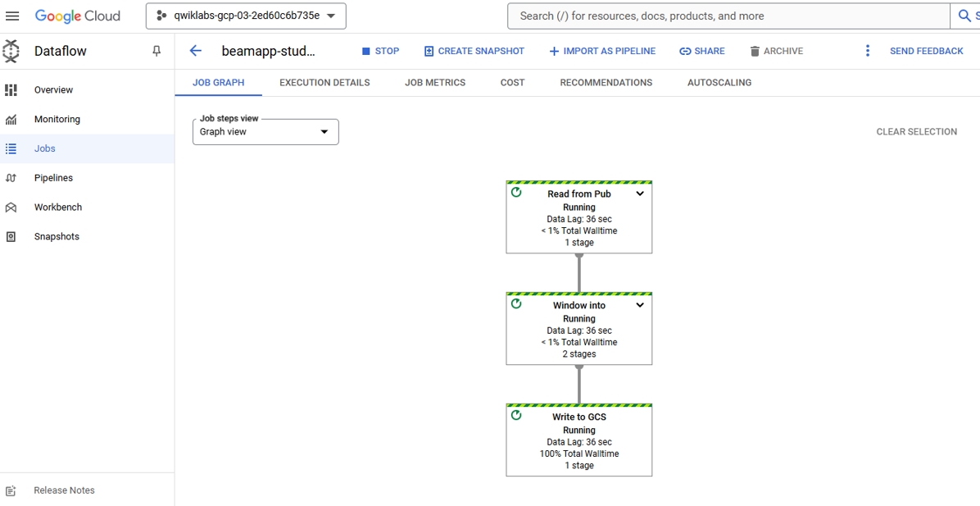This screenshot has height=506, width=980.
Task: Expand the Window into node
Action: [640, 304]
